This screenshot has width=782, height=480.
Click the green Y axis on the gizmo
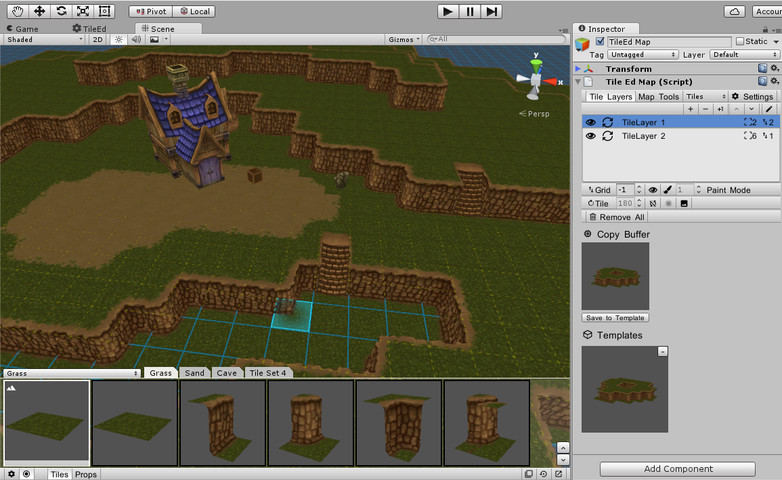tap(536, 64)
